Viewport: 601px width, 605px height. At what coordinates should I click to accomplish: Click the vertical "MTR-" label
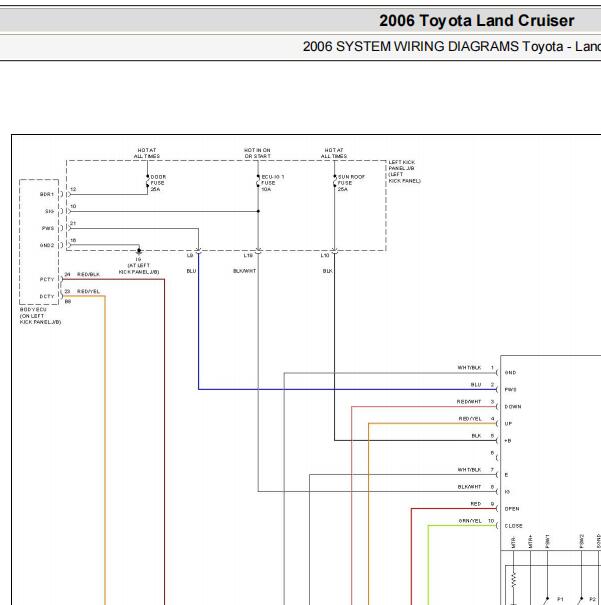513,541
